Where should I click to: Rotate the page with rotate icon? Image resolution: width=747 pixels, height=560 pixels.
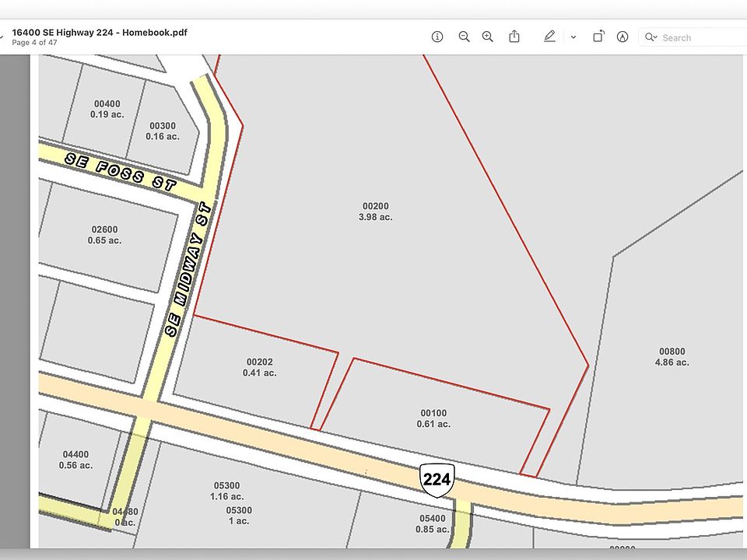[x=598, y=37]
